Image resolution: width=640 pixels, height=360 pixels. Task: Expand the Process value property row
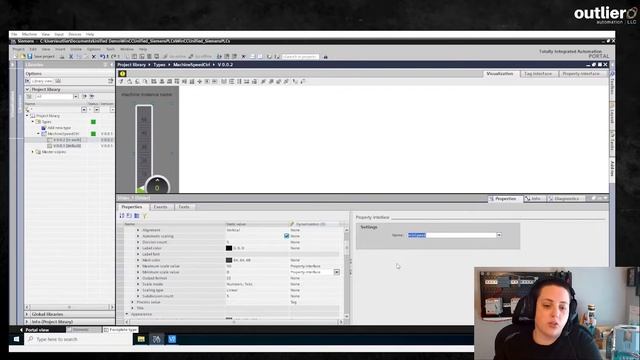(133, 302)
